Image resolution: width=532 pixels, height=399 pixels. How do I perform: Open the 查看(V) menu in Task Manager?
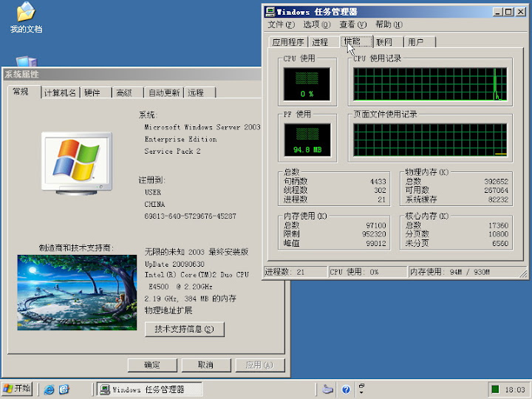353,24
